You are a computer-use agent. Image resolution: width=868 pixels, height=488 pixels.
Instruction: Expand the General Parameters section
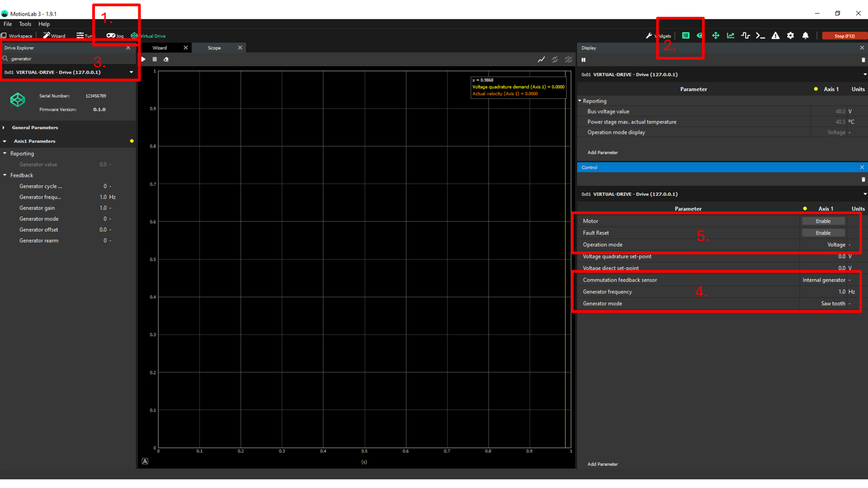tap(4, 128)
